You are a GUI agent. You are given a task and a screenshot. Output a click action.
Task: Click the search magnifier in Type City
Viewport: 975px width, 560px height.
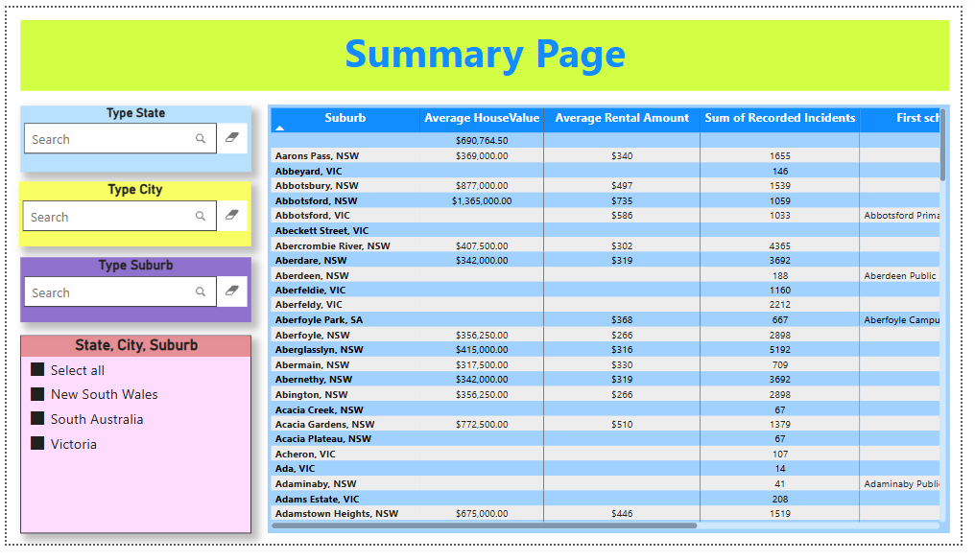pyautogui.click(x=201, y=217)
